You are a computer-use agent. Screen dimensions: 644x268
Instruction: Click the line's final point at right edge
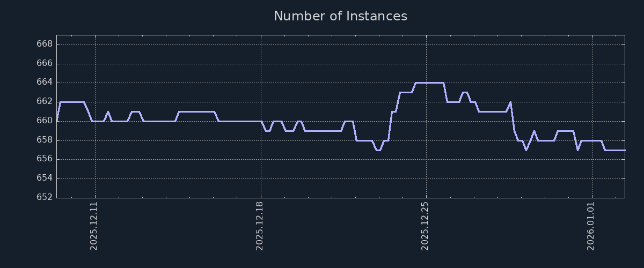tap(625, 150)
